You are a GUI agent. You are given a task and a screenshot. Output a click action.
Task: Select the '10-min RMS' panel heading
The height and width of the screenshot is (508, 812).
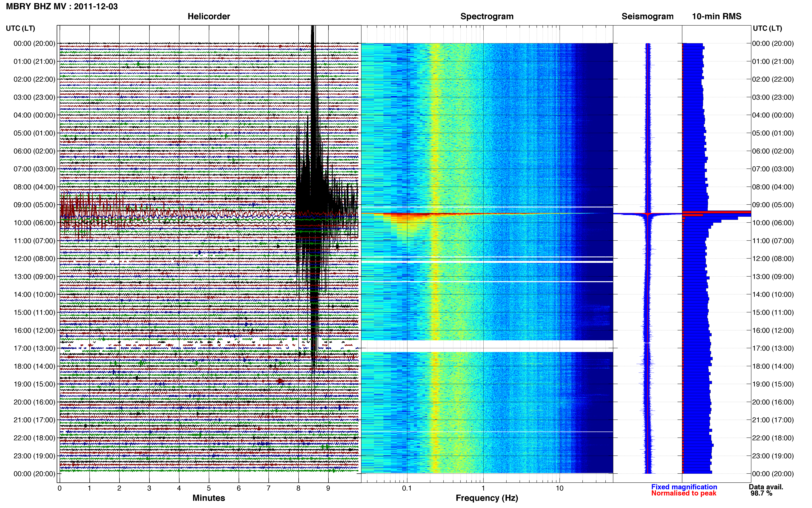717,16
